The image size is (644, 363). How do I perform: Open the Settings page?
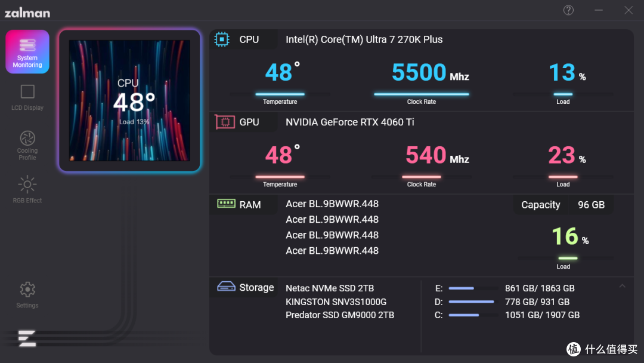coord(27,295)
